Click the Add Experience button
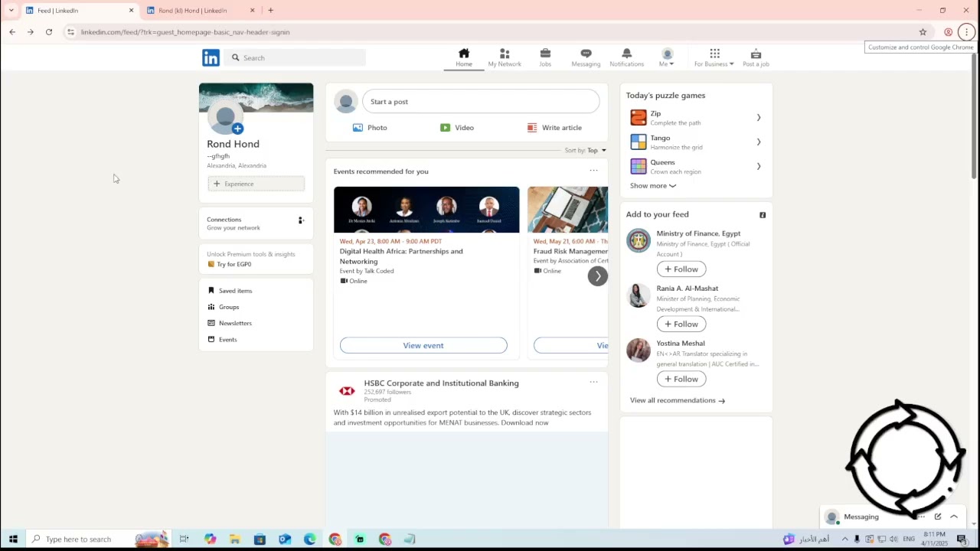 (x=256, y=184)
